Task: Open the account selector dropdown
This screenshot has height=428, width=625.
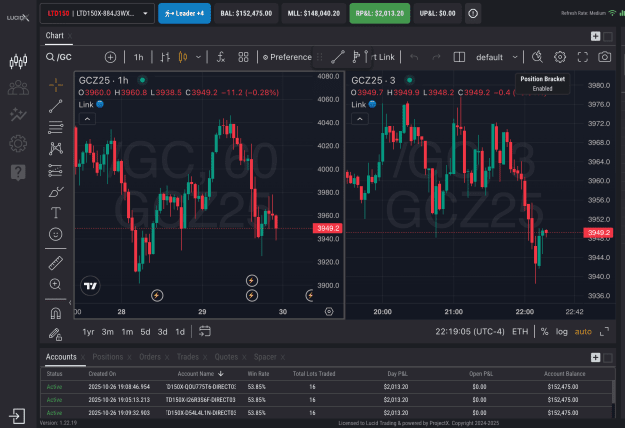Action: pos(97,14)
